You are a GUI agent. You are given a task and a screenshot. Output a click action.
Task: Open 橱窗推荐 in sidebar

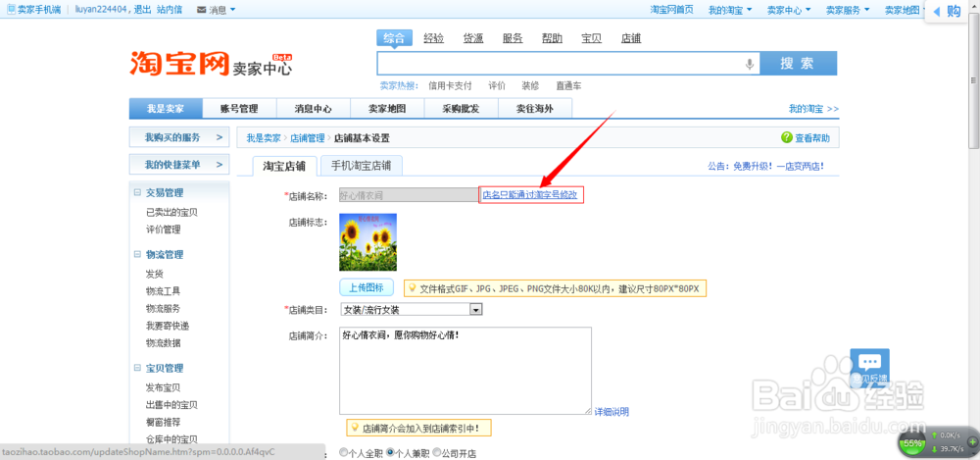[x=163, y=422]
